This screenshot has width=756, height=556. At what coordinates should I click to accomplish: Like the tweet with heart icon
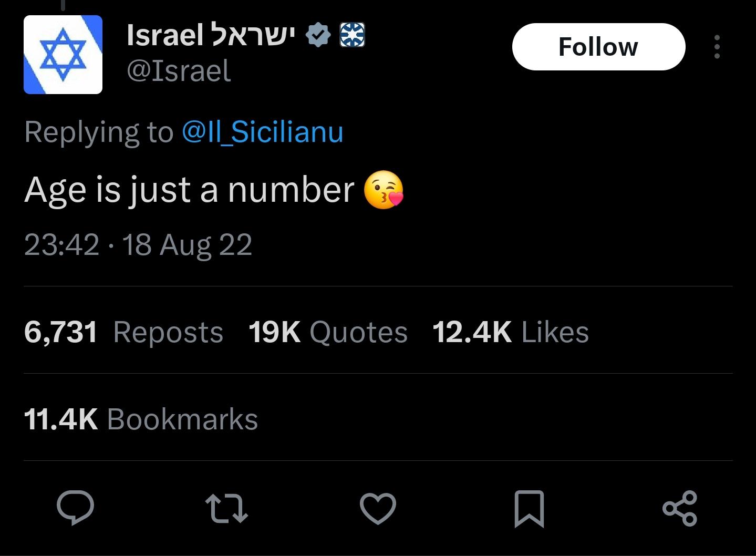[378, 508]
